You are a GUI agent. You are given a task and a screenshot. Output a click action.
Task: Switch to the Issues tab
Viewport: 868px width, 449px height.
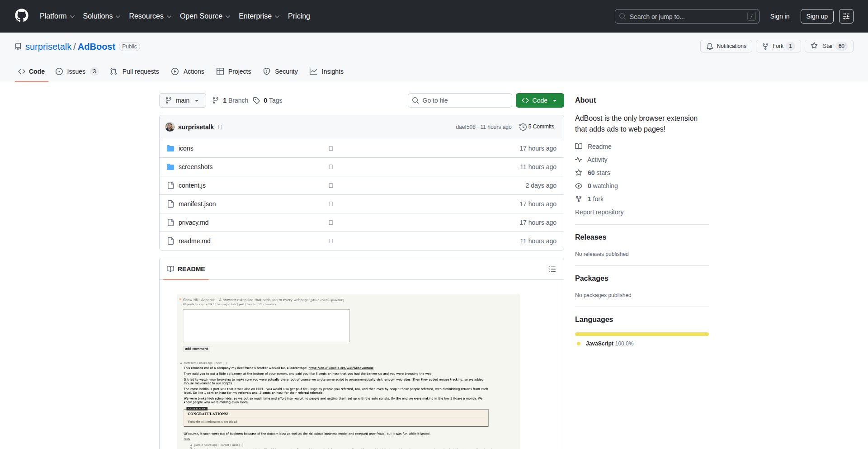pos(76,71)
